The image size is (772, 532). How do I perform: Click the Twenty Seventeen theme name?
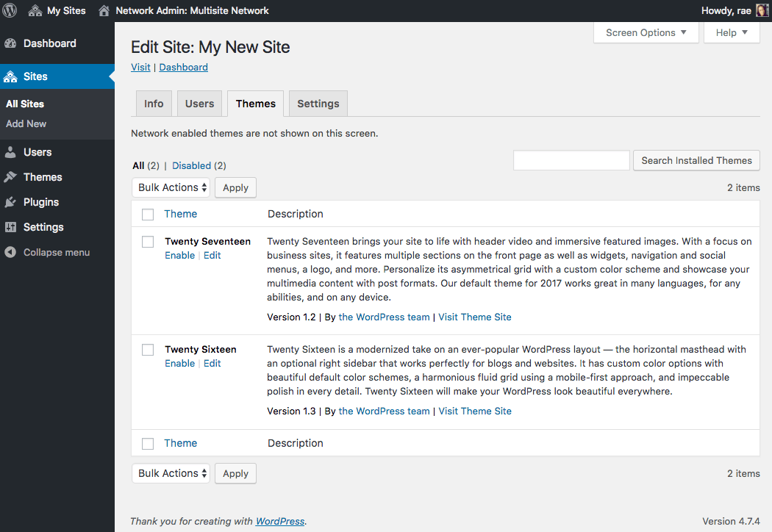click(208, 241)
